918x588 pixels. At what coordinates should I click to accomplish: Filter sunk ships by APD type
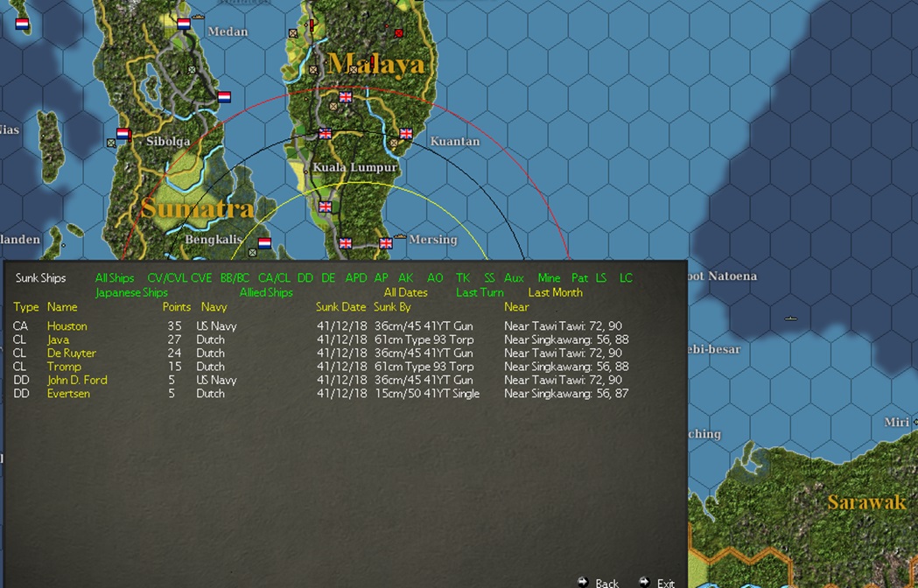[356, 277]
